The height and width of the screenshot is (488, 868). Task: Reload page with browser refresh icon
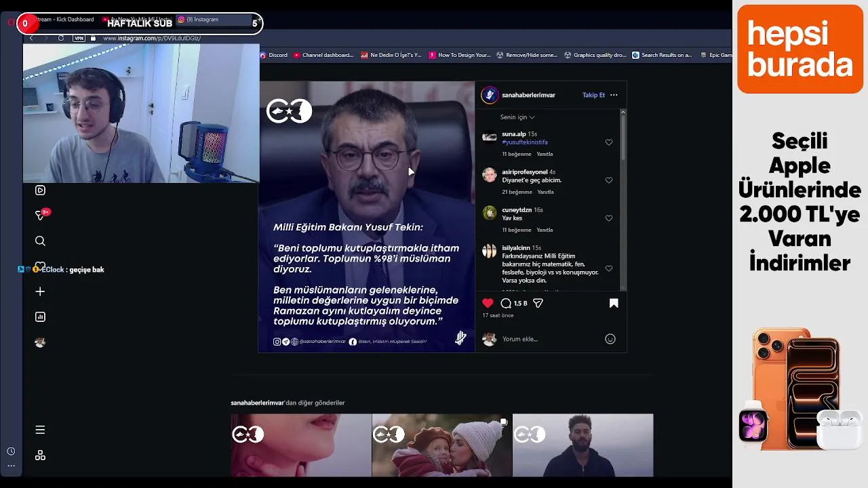pyautogui.click(x=61, y=38)
